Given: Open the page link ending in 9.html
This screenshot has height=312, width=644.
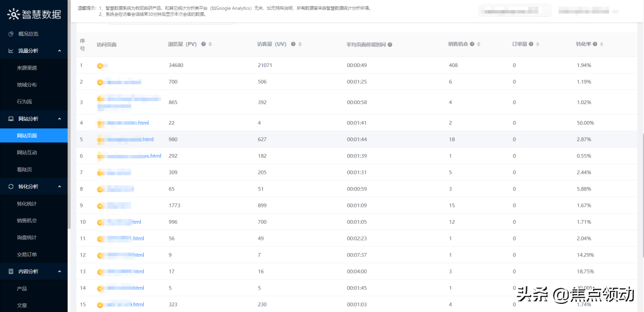Looking at the screenshot, I should pos(124,304).
